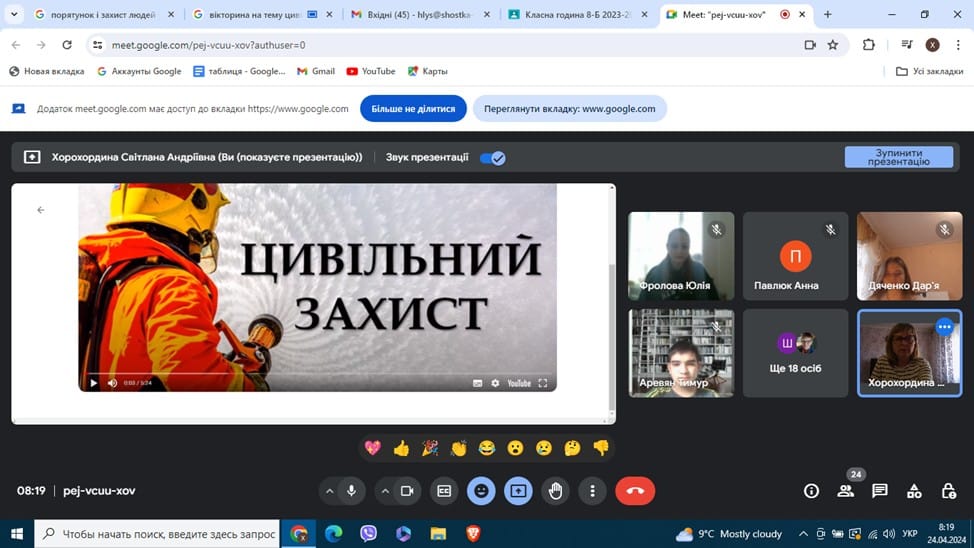974x548 pixels.
Task: Raise hand in the meeting
Action: pyautogui.click(x=555, y=491)
